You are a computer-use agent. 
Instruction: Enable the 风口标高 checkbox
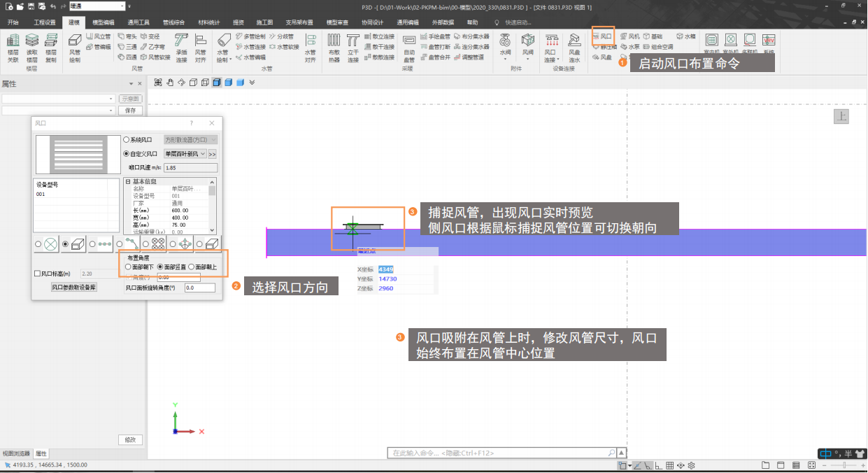click(x=38, y=274)
